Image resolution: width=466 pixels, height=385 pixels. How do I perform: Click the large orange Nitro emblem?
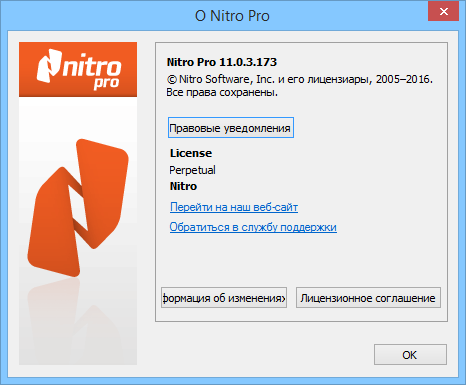pyautogui.click(x=78, y=208)
